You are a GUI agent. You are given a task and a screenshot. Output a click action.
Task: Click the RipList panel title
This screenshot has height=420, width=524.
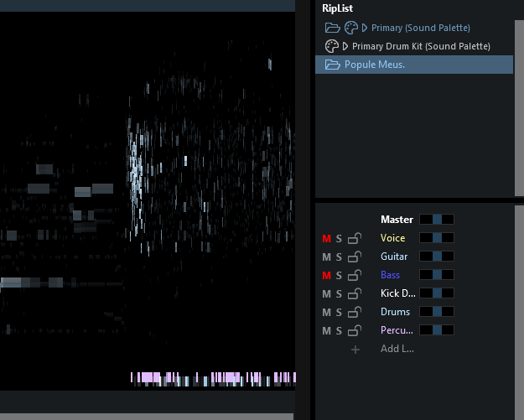pyautogui.click(x=338, y=8)
